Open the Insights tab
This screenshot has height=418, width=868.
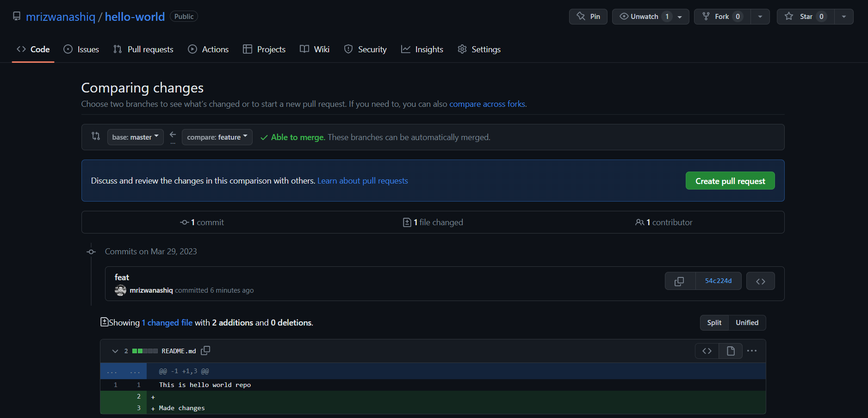click(x=422, y=49)
